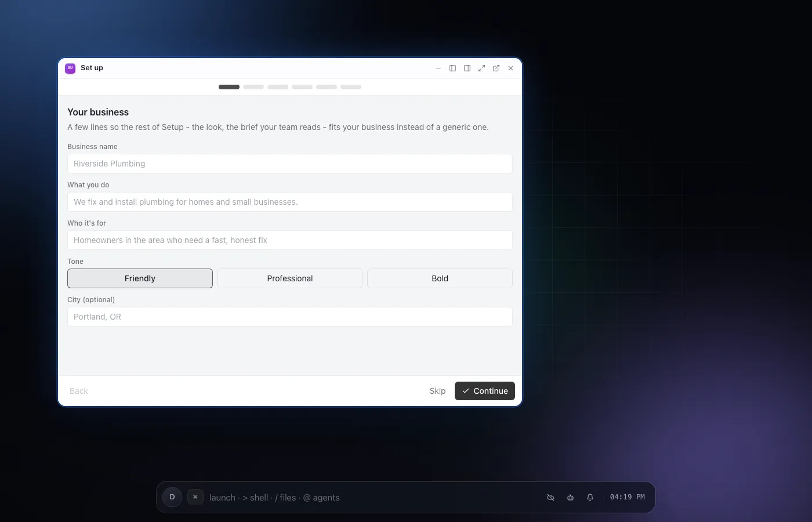
Task: Open the robot agents icon in dock
Action: click(x=571, y=498)
